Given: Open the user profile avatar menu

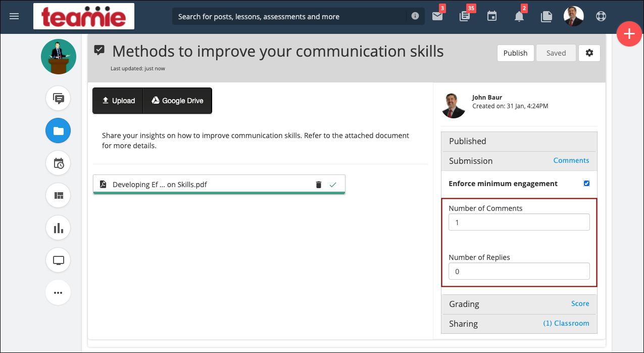Looking at the screenshot, I should (574, 16).
